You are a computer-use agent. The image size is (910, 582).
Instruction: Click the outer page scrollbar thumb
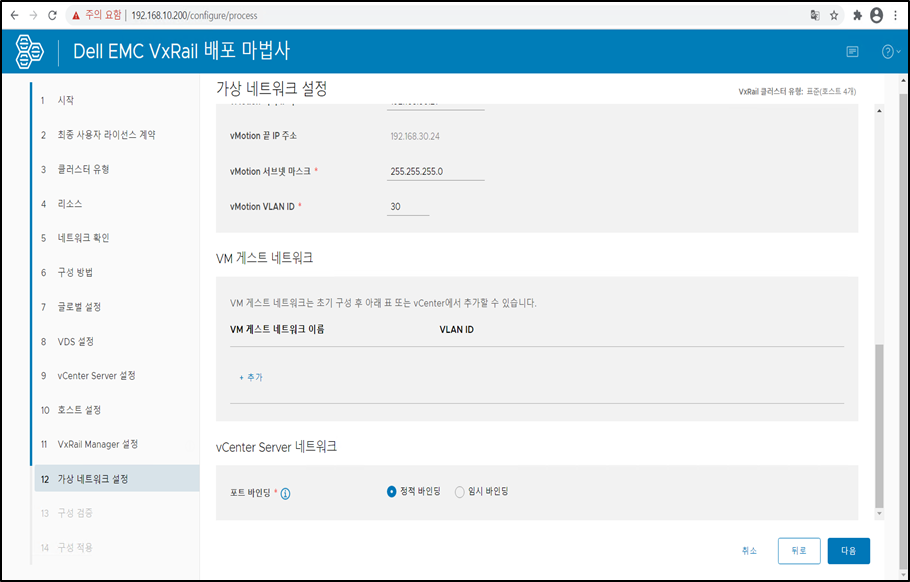tap(904, 331)
